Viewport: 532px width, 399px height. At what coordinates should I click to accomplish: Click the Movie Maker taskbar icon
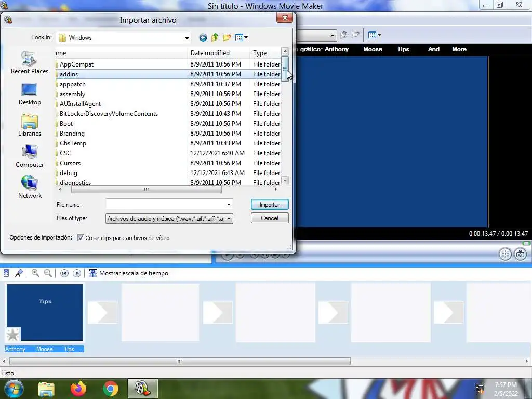click(142, 389)
